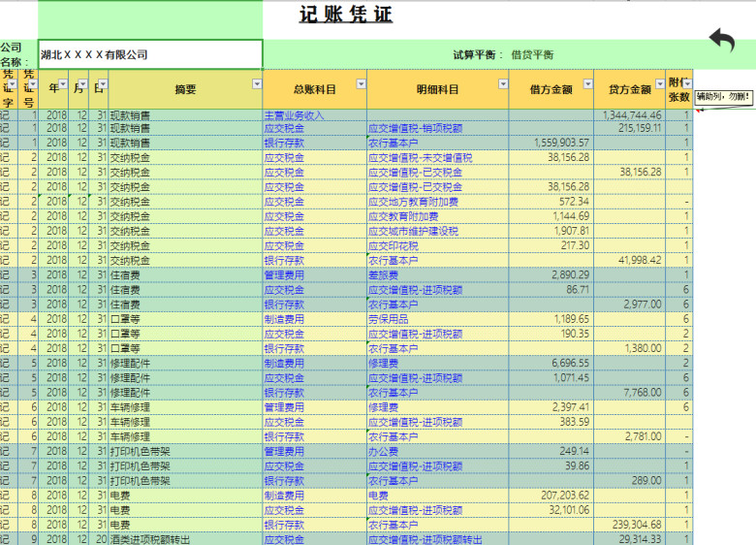Select the credit amount 1,344,744.46
The height and width of the screenshot is (545, 756).
[x=630, y=115]
